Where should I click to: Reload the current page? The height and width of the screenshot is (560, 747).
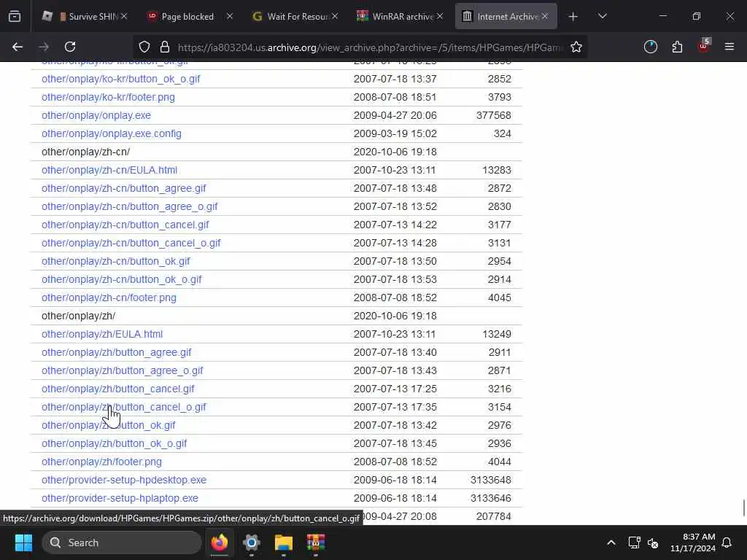click(x=70, y=47)
